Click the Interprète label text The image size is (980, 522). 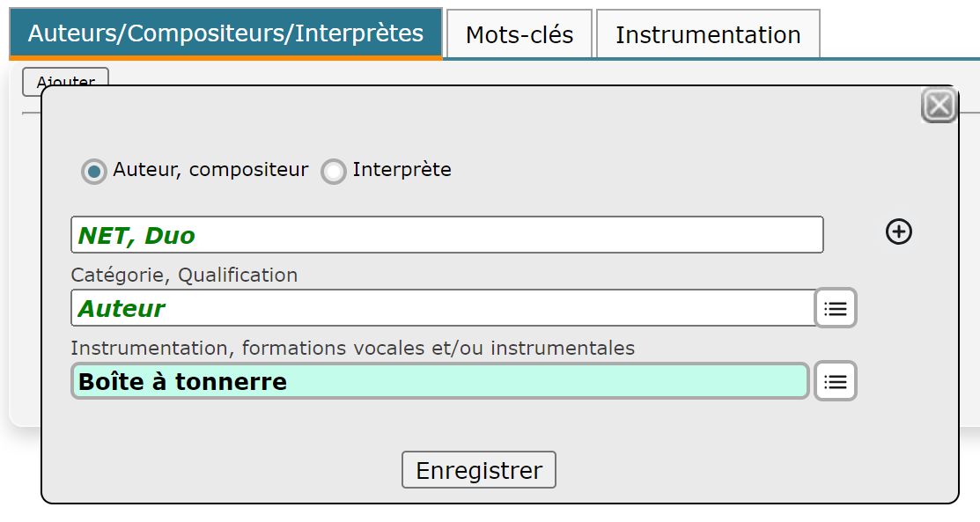click(x=402, y=169)
